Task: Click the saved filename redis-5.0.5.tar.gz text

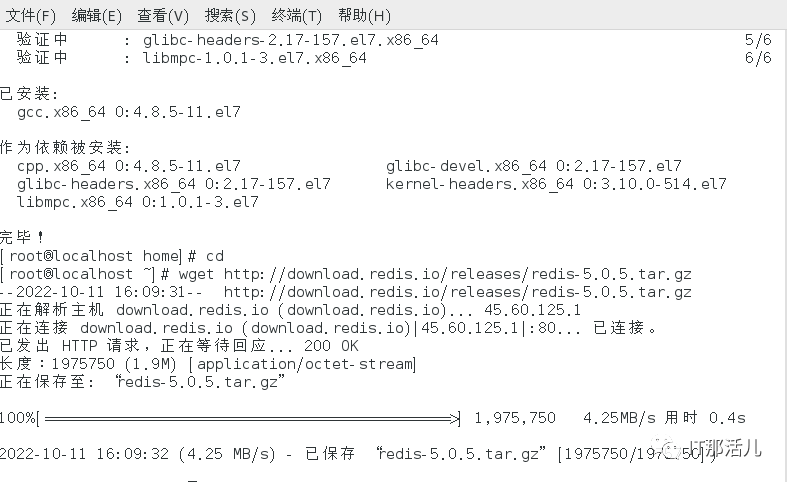Action: click(x=201, y=382)
